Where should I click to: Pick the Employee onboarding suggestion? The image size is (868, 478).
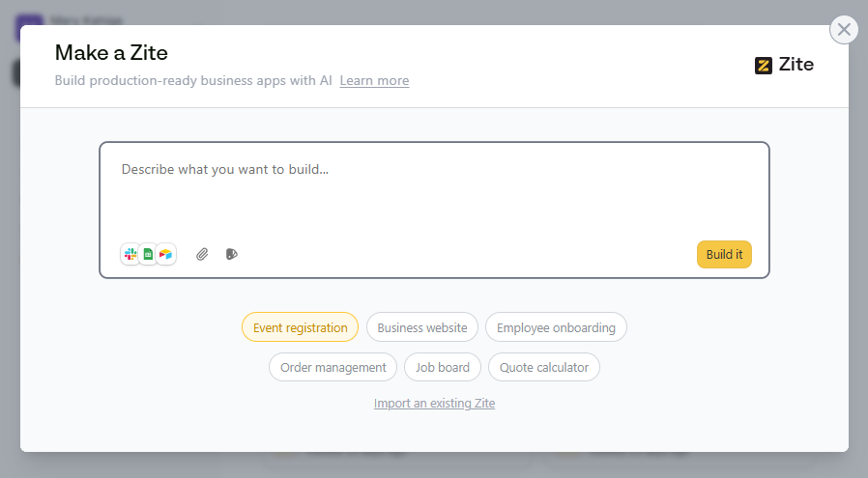pos(556,327)
